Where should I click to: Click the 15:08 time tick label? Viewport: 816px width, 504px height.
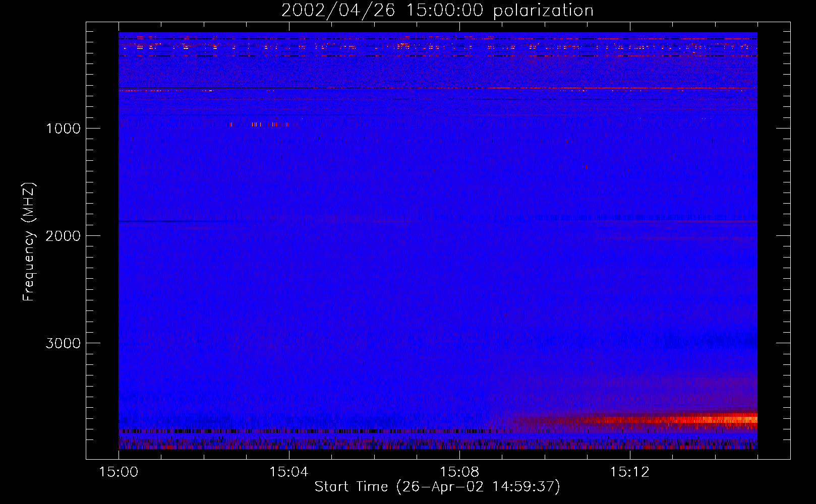tap(459, 472)
